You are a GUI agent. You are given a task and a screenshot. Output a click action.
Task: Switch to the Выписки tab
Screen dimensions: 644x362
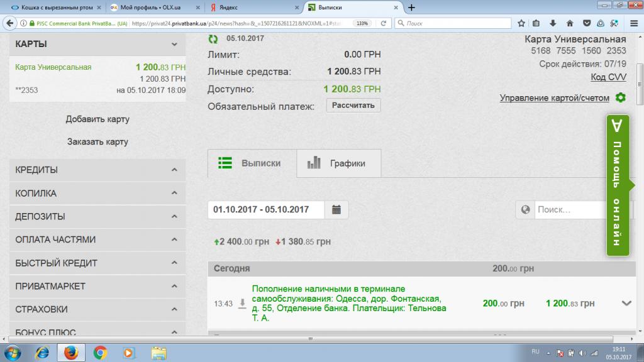tap(252, 163)
